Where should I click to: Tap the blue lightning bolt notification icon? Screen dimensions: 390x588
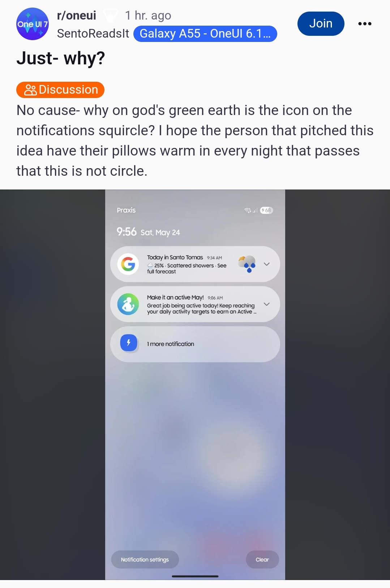(128, 342)
